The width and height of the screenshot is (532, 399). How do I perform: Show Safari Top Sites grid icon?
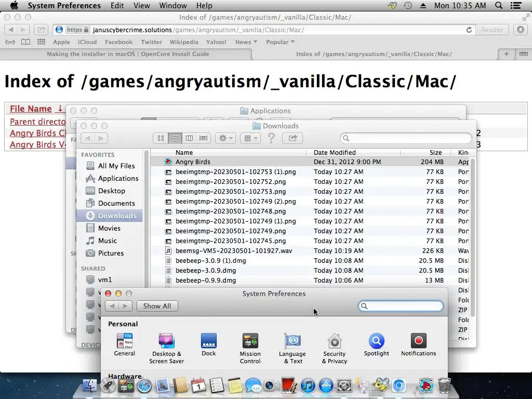[41, 42]
